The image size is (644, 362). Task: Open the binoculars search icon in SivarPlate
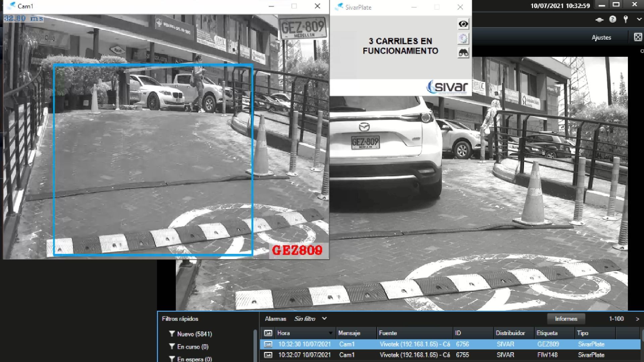[463, 53]
